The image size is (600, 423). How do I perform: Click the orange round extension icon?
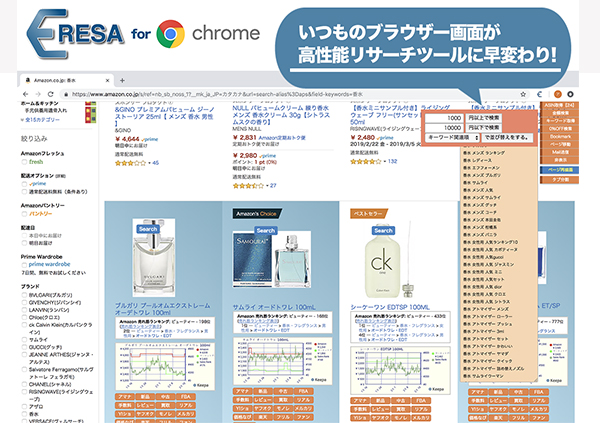558,94
